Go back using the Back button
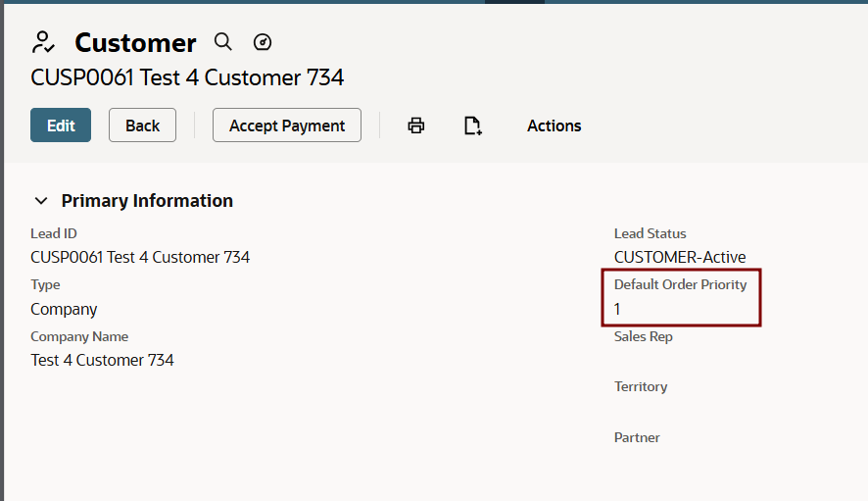Image resolution: width=868 pixels, height=501 pixels. coord(142,125)
